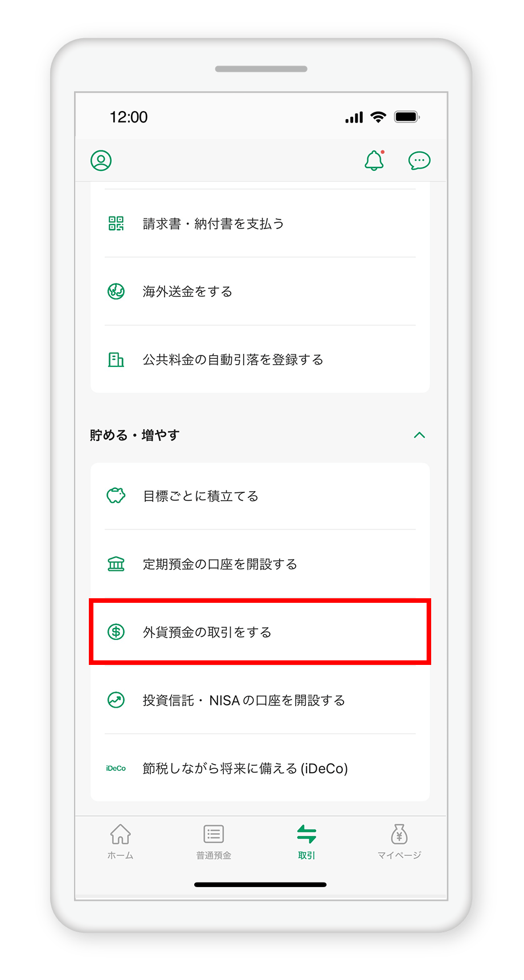This screenshot has height=980, width=524.
Task: Tap the dollar sign foreign currency icon
Action: coord(116,632)
